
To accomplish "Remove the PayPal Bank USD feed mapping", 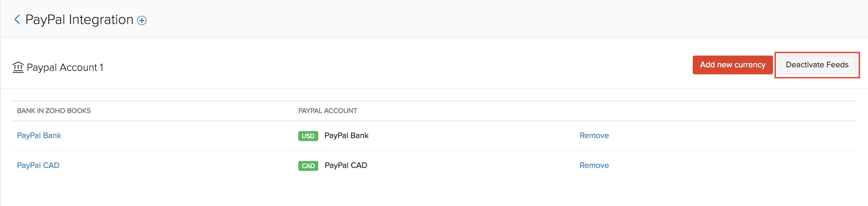I will [594, 135].
